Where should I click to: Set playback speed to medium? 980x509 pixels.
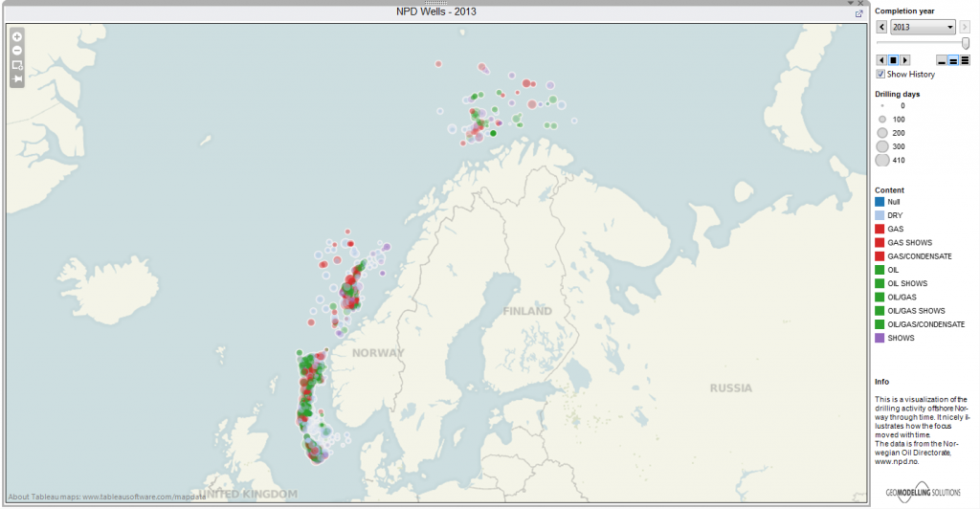coord(953,60)
